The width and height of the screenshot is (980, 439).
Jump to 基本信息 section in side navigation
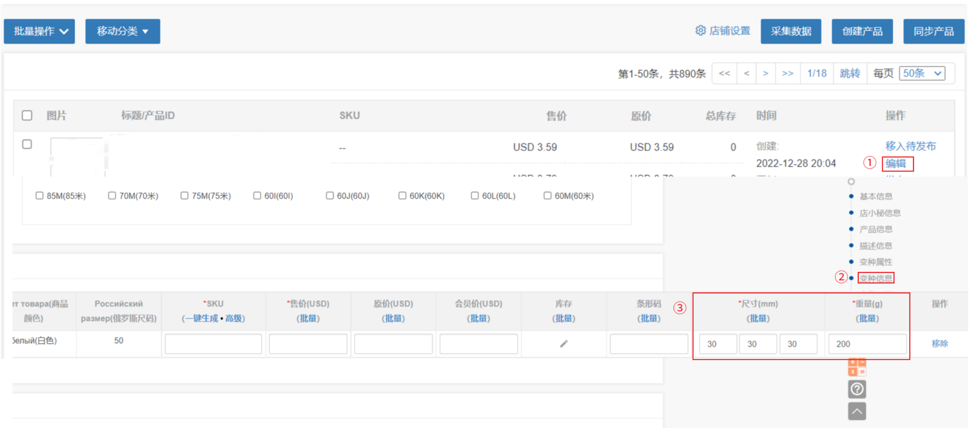(x=875, y=196)
